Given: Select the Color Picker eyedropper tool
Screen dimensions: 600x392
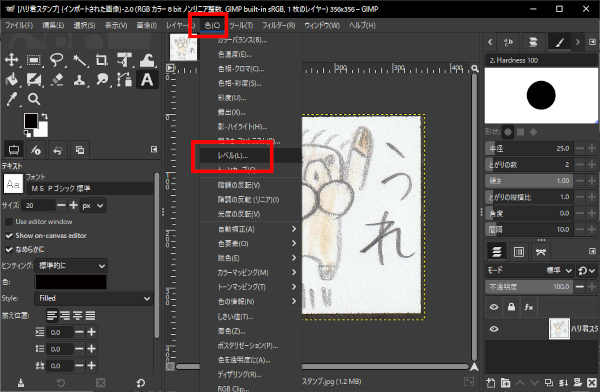Looking at the screenshot, I should tap(12, 99).
